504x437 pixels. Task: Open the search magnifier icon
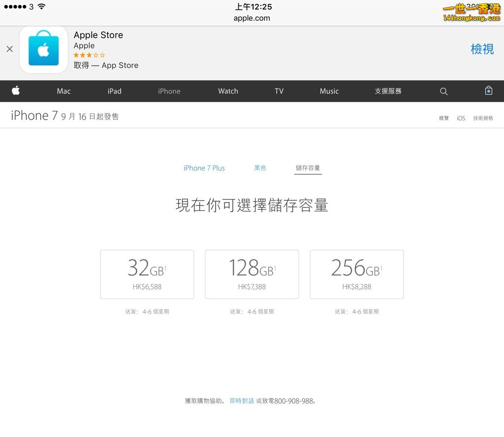[x=443, y=91]
